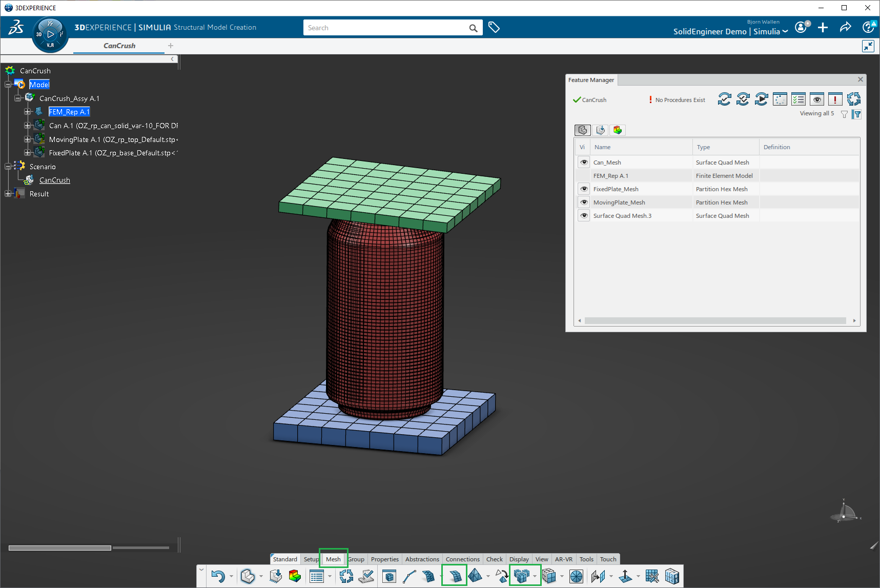880x588 pixels.
Task: Toggle visibility of Can_Mesh
Action: [x=584, y=163]
